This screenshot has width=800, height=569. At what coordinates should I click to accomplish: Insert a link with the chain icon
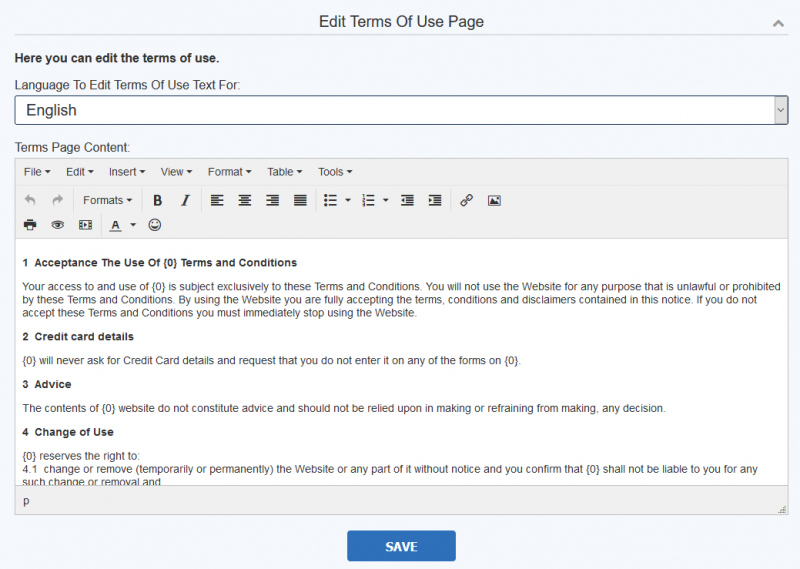[x=466, y=200]
